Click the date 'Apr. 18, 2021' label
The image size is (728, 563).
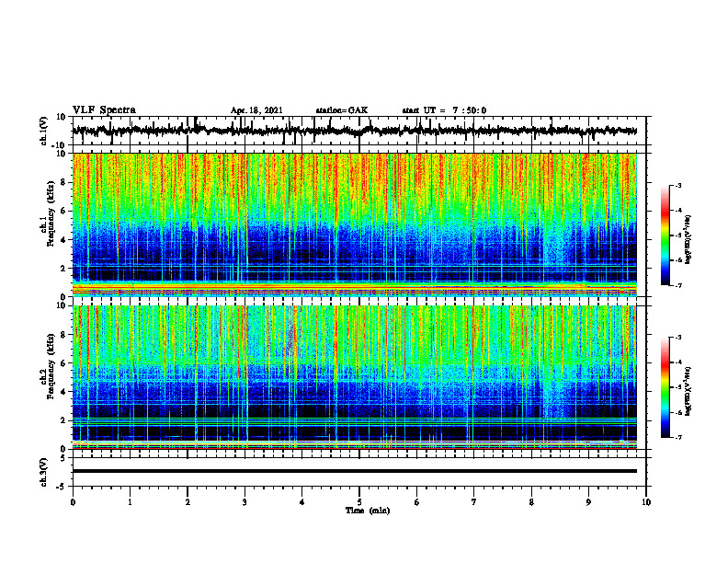[256, 110]
